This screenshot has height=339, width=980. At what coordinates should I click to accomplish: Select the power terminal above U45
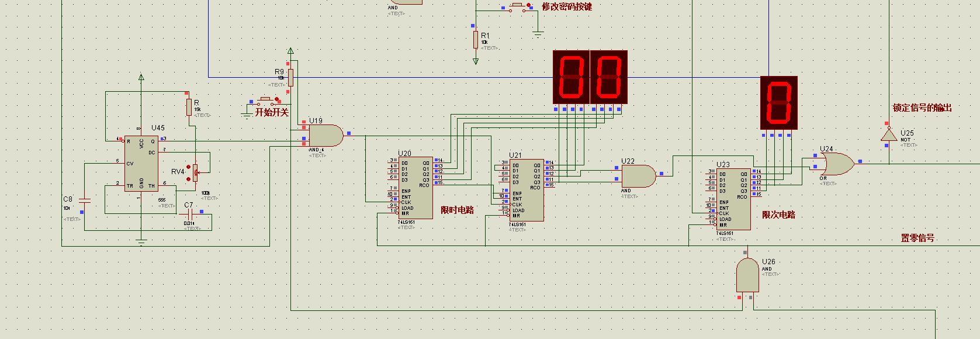click(x=141, y=77)
